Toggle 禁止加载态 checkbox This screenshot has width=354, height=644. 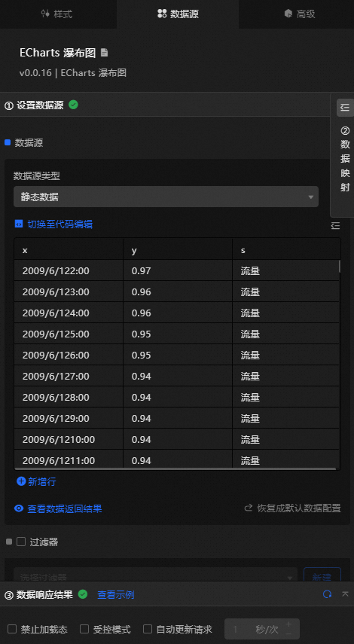[x=12, y=629]
